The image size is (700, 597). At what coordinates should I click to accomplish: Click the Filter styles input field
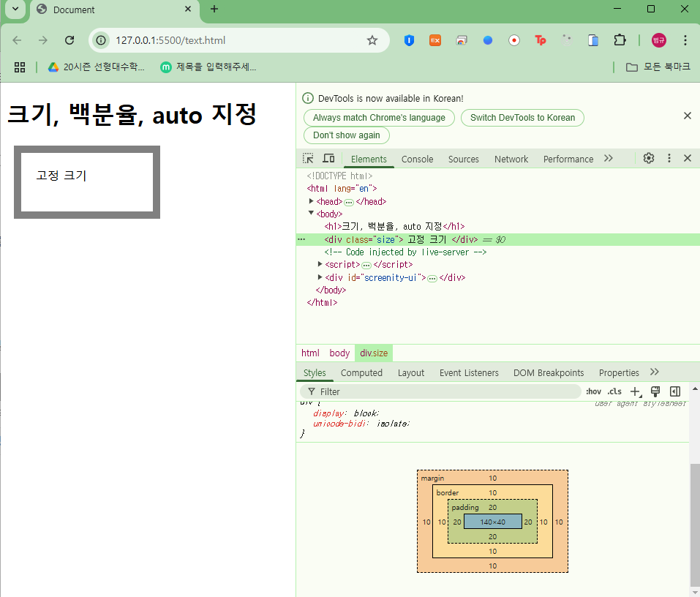(x=440, y=391)
